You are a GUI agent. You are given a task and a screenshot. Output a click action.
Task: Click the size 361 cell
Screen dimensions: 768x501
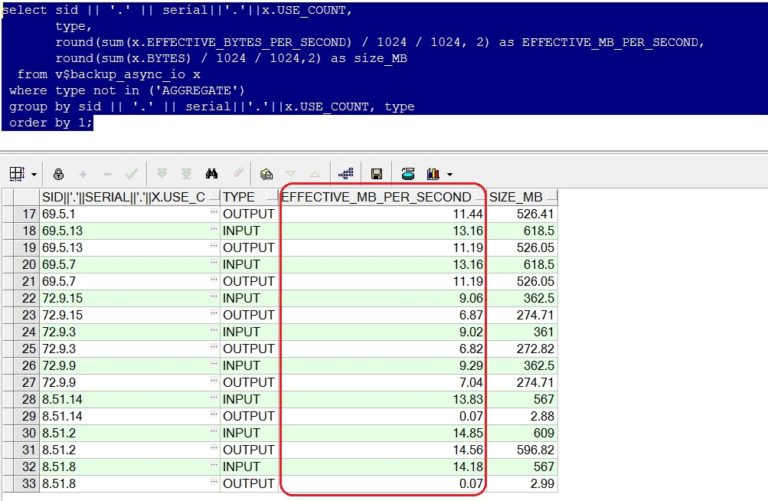click(522, 332)
